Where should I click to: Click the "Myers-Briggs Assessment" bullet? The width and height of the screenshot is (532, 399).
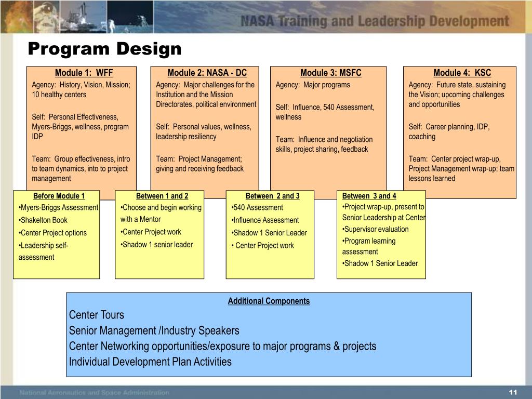[58, 207]
